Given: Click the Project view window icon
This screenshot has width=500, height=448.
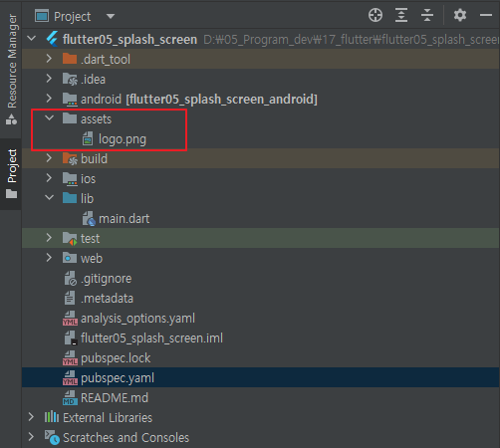Looking at the screenshot, I should [x=42, y=16].
